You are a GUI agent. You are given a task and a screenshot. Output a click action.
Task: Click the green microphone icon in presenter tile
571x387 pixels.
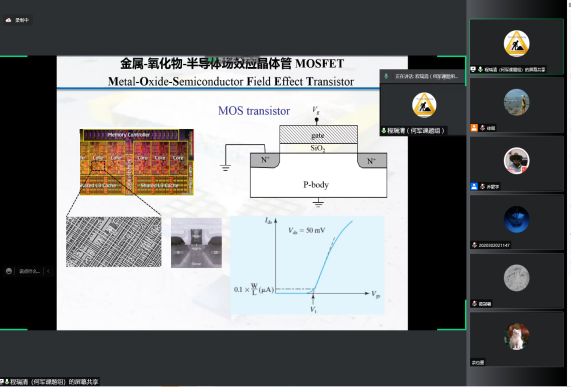[383, 130]
